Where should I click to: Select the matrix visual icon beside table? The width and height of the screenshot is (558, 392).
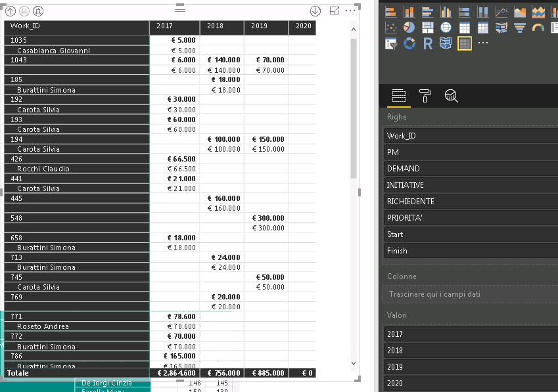click(x=483, y=28)
